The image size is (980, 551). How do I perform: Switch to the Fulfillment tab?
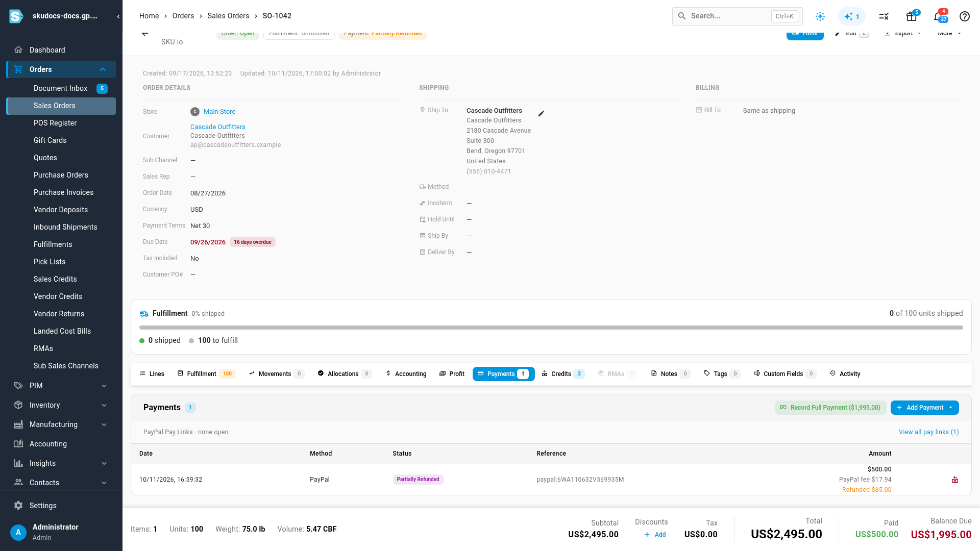coord(206,374)
